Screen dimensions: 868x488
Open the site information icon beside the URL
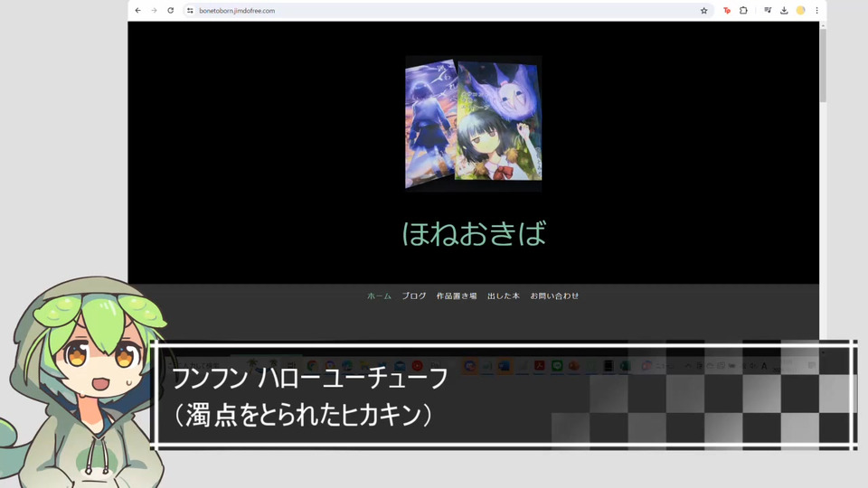pyautogui.click(x=190, y=11)
